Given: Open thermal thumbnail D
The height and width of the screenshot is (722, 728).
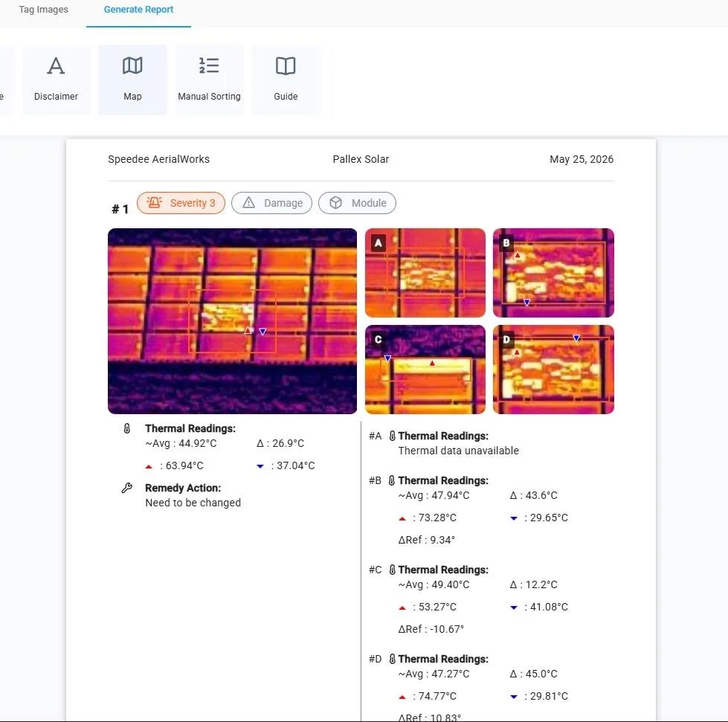Looking at the screenshot, I should 553,369.
